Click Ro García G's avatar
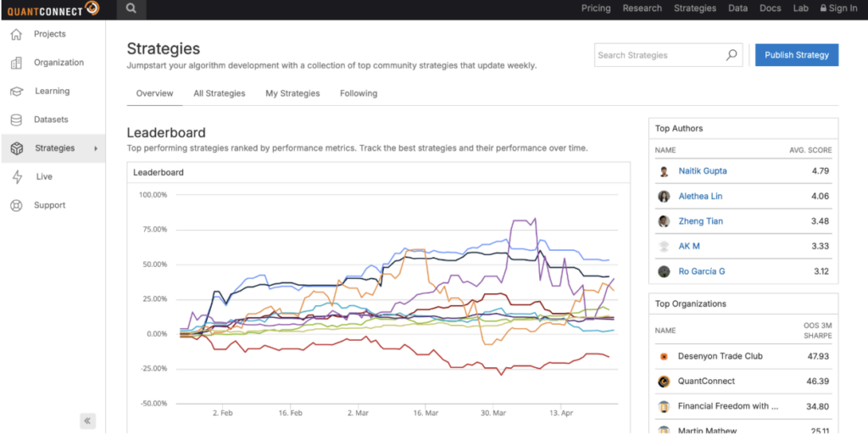The width and height of the screenshot is (868, 446). click(x=665, y=271)
